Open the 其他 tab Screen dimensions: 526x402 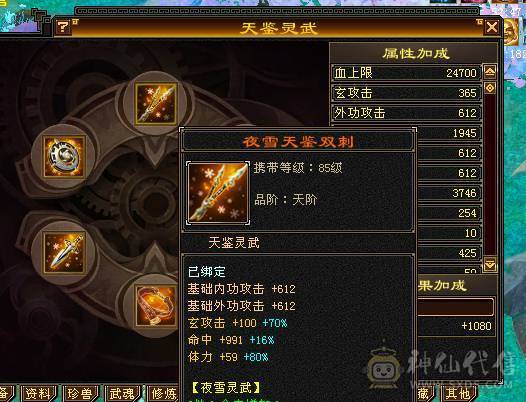pyautogui.click(x=458, y=393)
